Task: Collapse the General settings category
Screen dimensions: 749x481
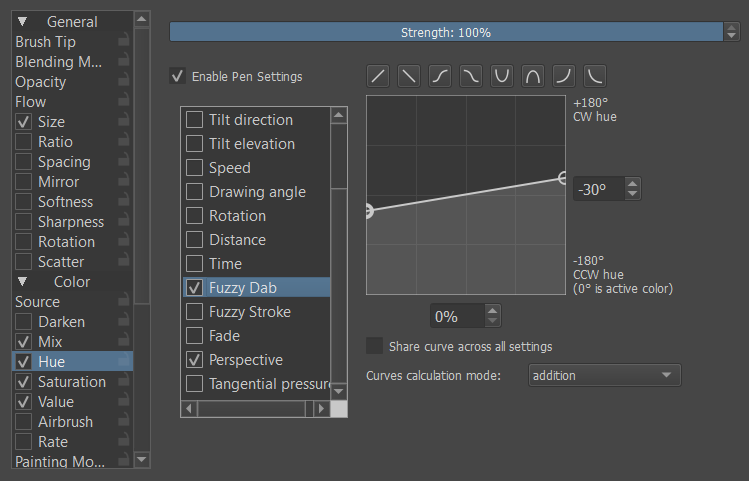Action: coord(23,22)
